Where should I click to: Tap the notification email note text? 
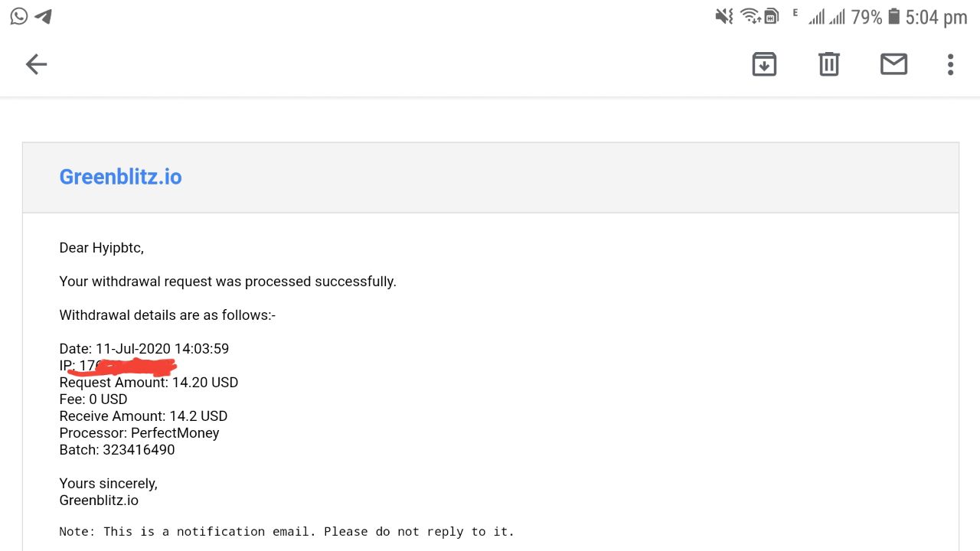(x=286, y=531)
